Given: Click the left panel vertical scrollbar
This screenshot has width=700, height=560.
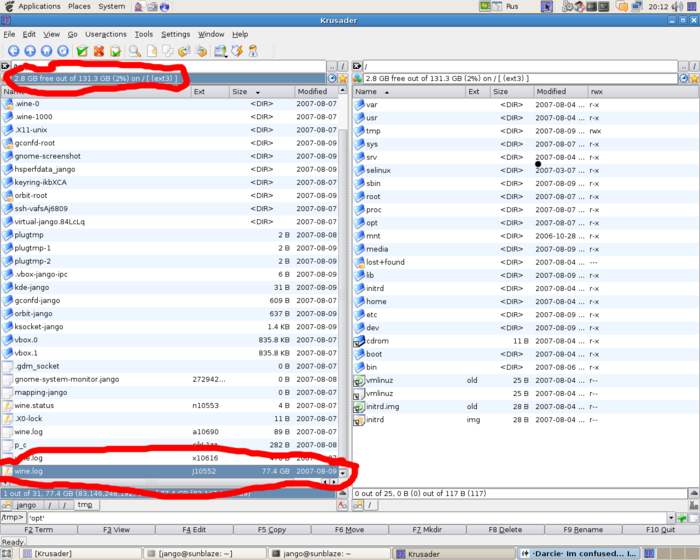Looking at the screenshot, I should point(343,280).
